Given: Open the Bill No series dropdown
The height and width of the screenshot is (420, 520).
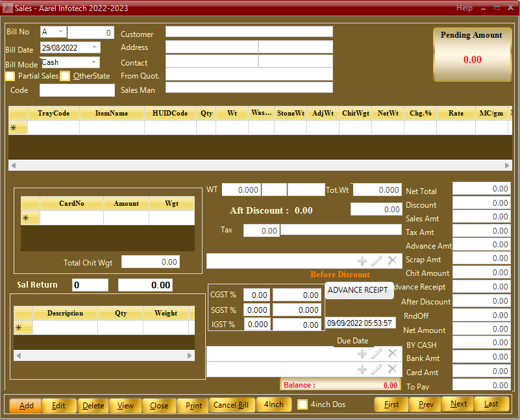Looking at the screenshot, I should [61, 32].
